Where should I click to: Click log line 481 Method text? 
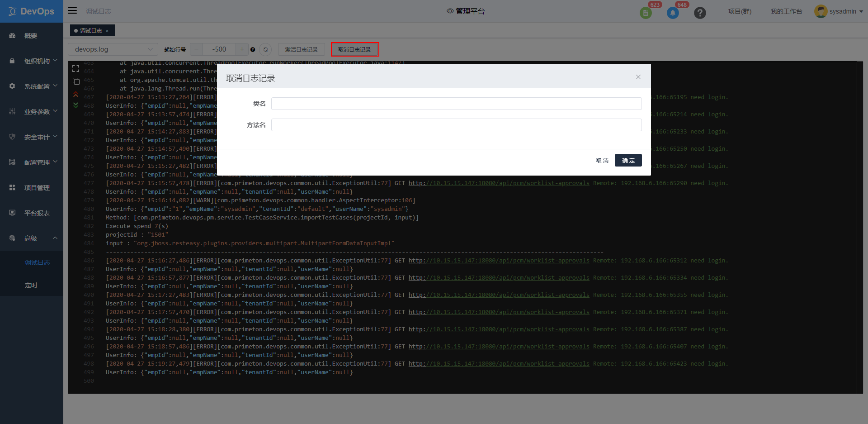click(262, 218)
